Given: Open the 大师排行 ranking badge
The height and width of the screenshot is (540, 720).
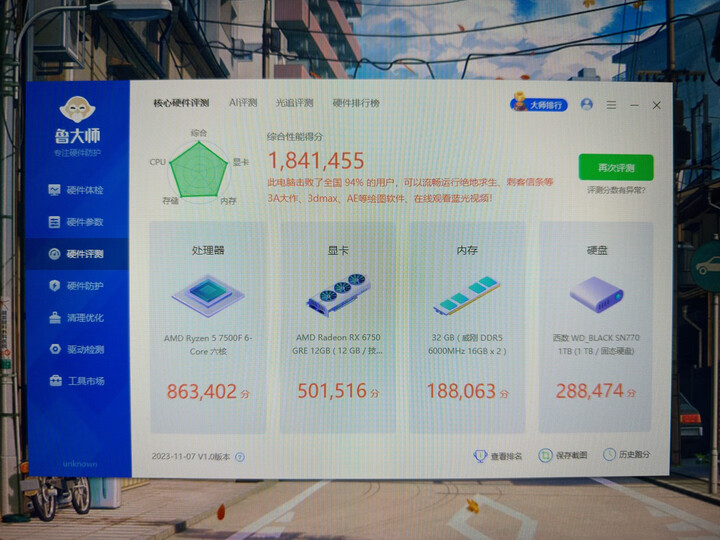Looking at the screenshot, I should (x=539, y=104).
